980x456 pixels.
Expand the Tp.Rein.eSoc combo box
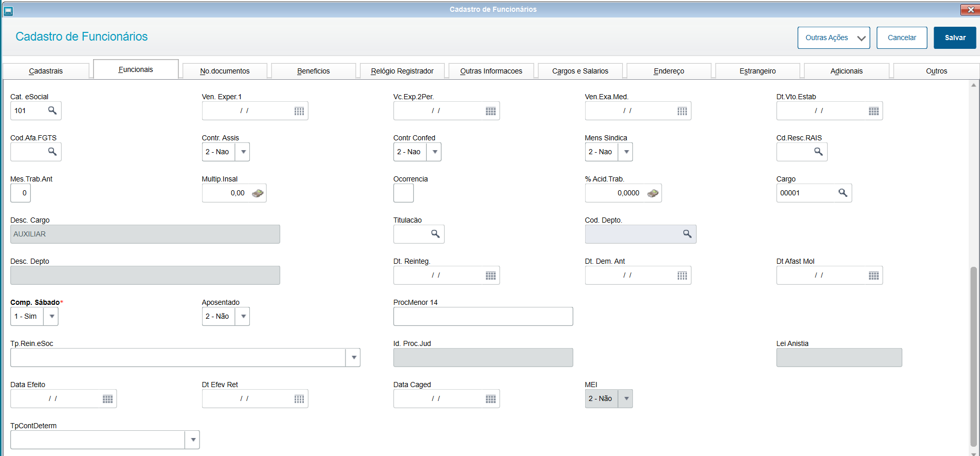353,357
